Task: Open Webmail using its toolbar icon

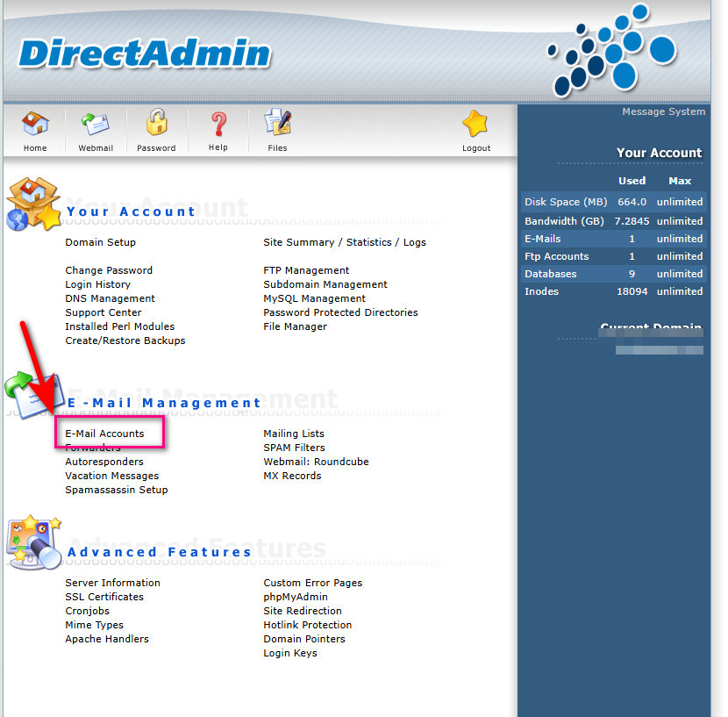Action: pyautogui.click(x=95, y=130)
